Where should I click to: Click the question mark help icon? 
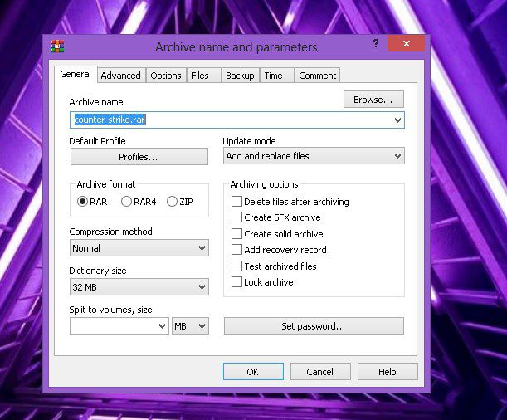[x=376, y=43]
